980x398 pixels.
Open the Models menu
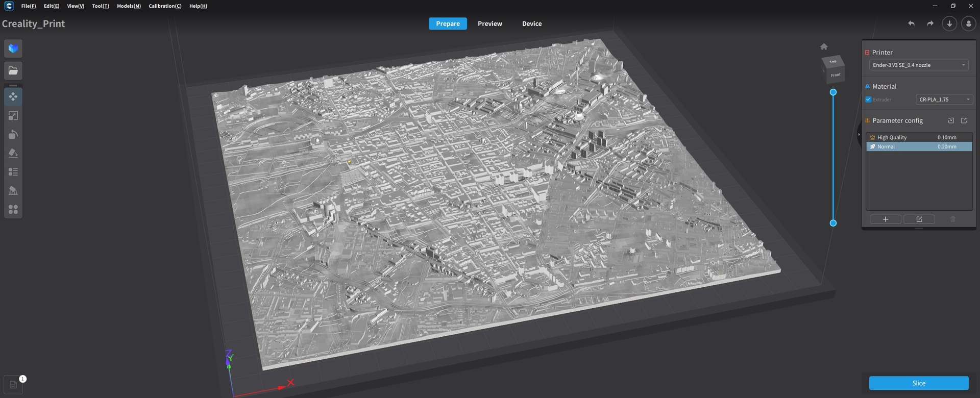[129, 6]
